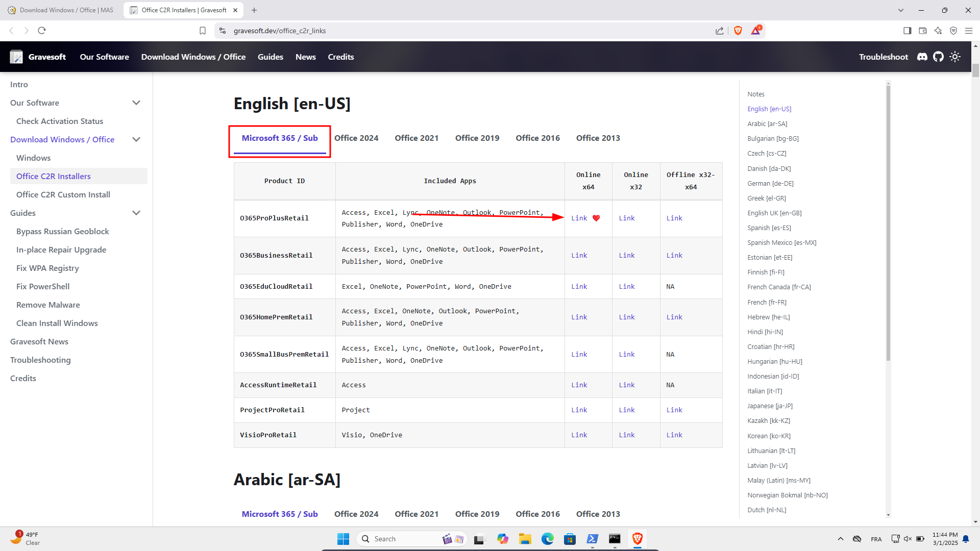The image size is (980, 551).
Task: Click the Gravesoft logo icon
Action: click(x=16, y=57)
